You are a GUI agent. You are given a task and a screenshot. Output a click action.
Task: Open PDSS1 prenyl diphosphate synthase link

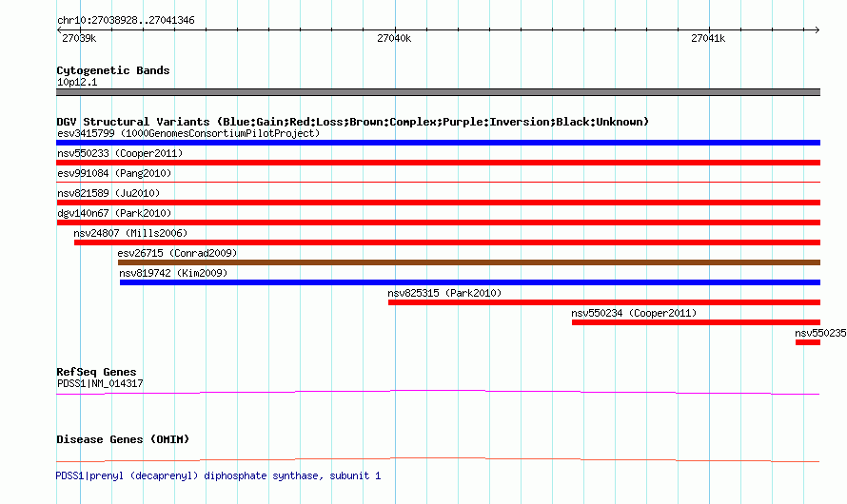click(218, 475)
